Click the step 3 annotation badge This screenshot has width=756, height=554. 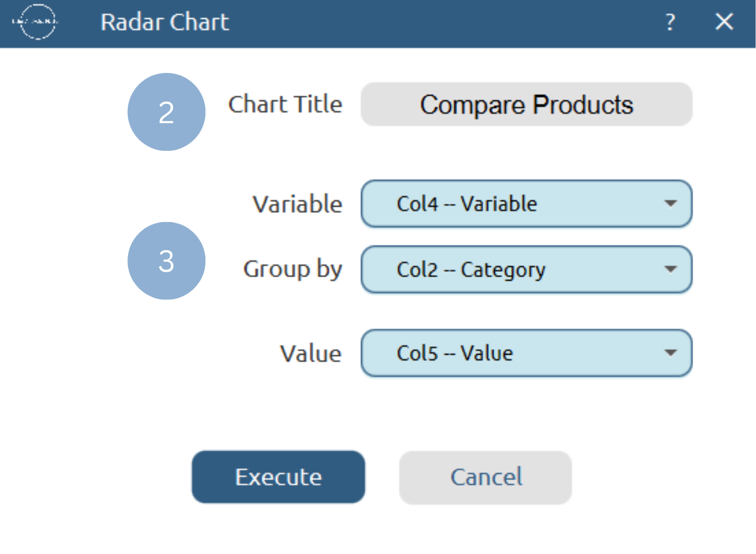pos(166,261)
